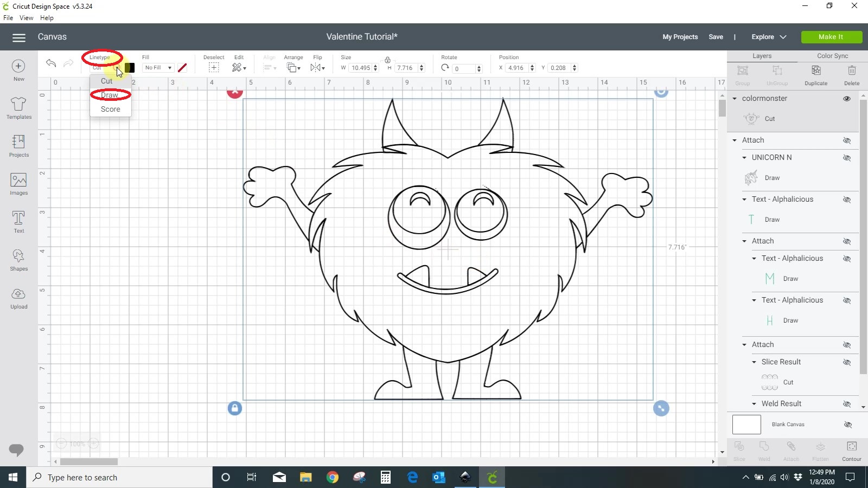Click the Rotate icon
Viewport: 868px width, 488px height.
click(x=445, y=68)
